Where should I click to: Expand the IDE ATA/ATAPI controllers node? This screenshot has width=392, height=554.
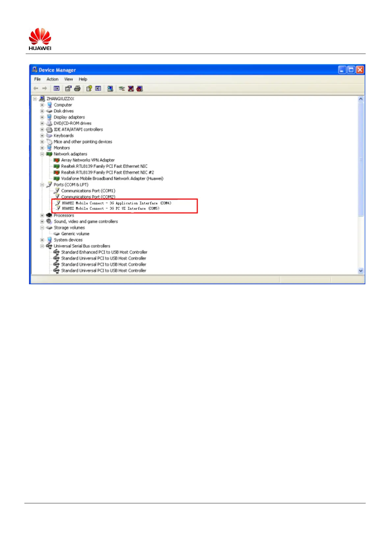point(42,130)
